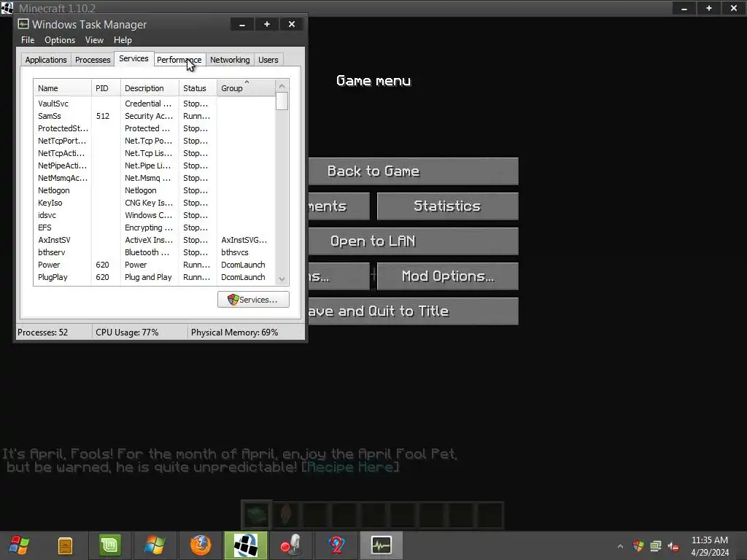This screenshot has height=560, width=747.
Task: Open the Options menu
Action: [x=60, y=40]
